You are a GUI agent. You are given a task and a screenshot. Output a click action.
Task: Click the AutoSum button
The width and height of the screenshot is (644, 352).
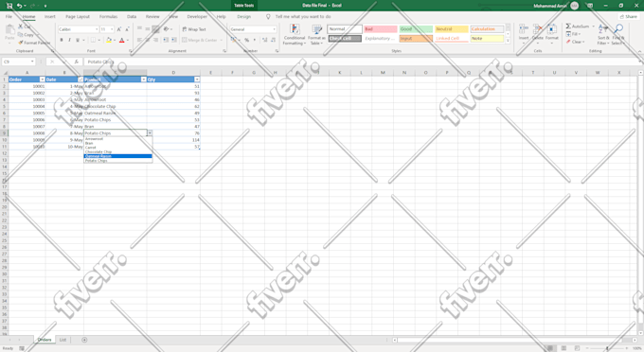[x=579, y=26]
